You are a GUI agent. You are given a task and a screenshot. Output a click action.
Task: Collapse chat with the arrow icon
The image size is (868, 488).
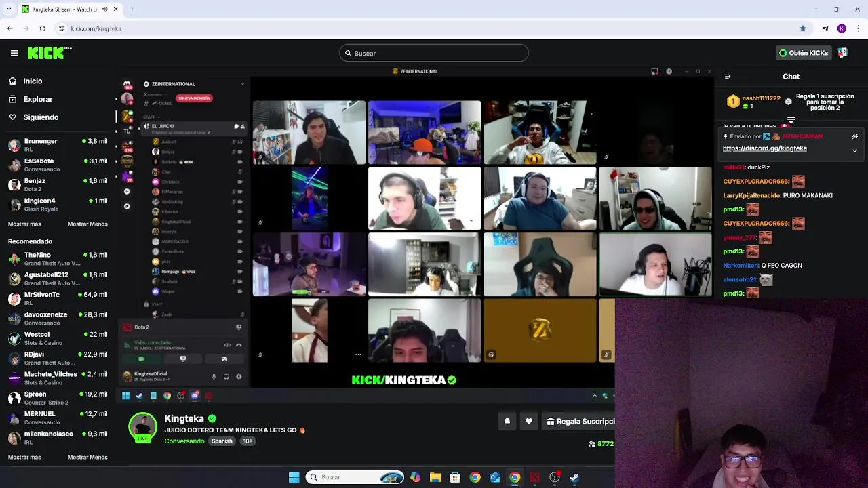[x=728, y=77]
